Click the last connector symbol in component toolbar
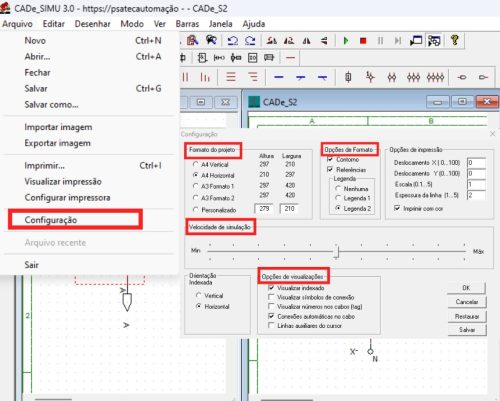Screen dimensions: 500x401 pos(483,77)
